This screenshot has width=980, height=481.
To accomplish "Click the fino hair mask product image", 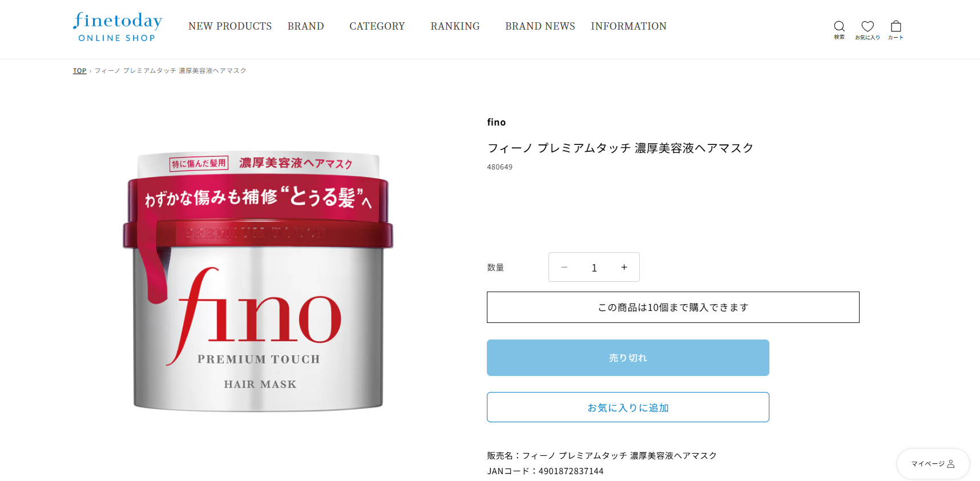I will pos(258,281).
